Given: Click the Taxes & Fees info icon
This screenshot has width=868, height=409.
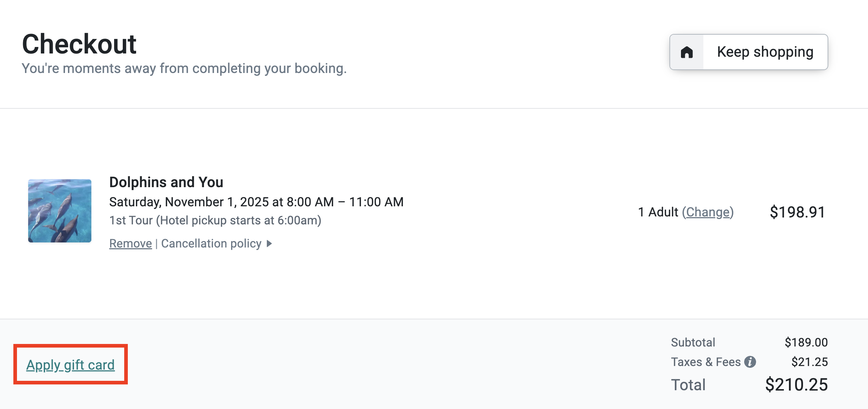Looking at the screenshot, I should [750, 362].
